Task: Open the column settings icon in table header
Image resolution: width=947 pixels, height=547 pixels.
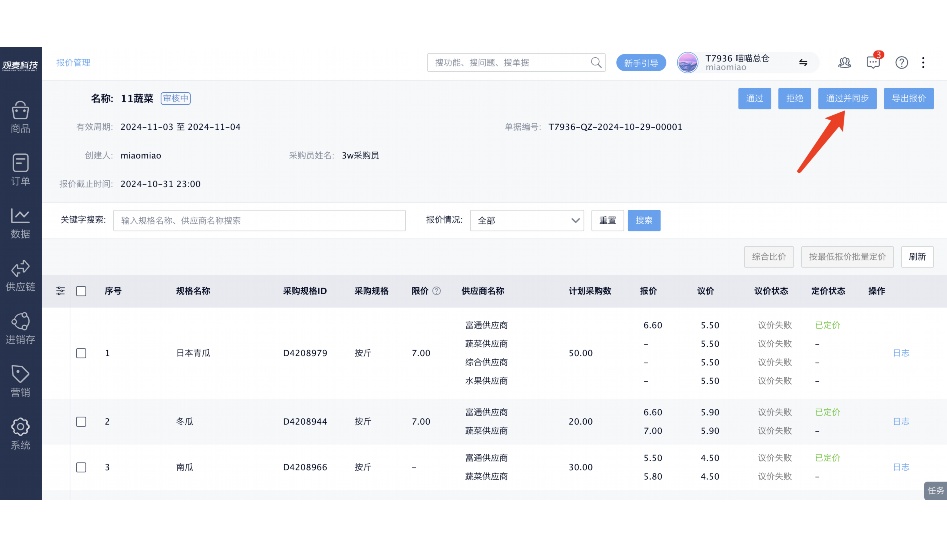Action: click(61, 291)
